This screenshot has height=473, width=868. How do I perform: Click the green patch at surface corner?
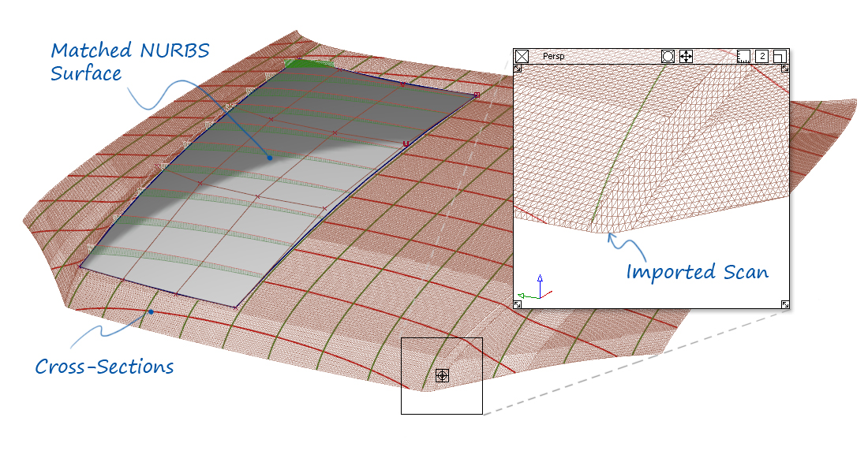coord(306,64)
